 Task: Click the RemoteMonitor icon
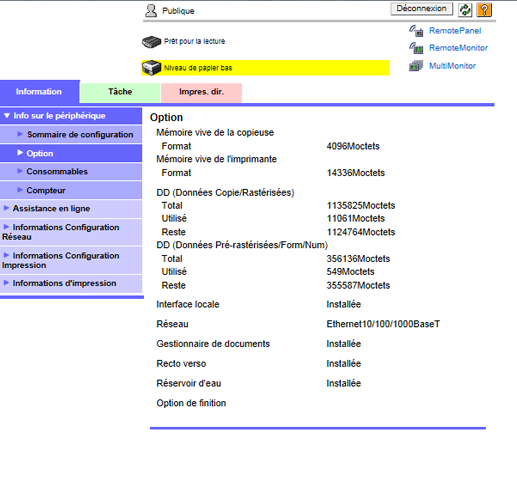coord(416,48)
